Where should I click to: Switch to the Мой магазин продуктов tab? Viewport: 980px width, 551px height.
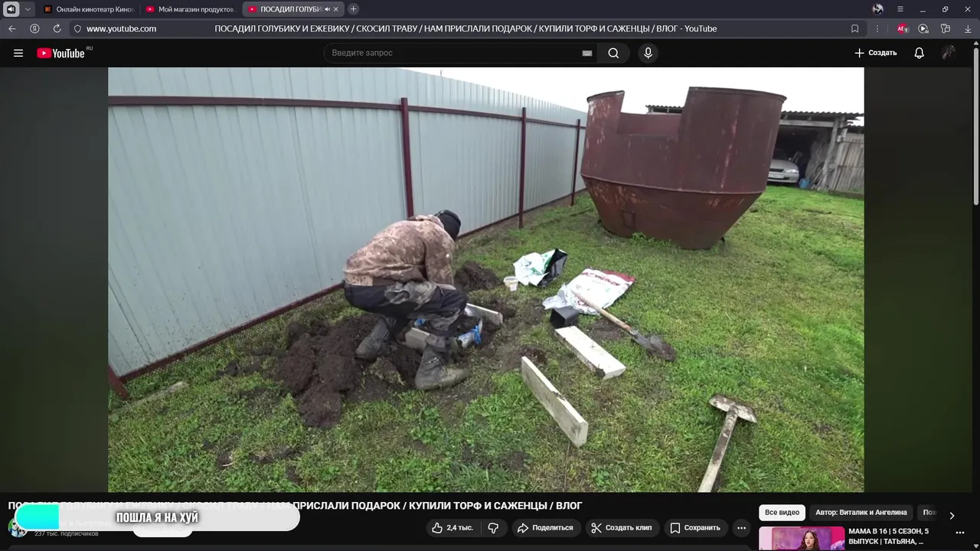190,9
